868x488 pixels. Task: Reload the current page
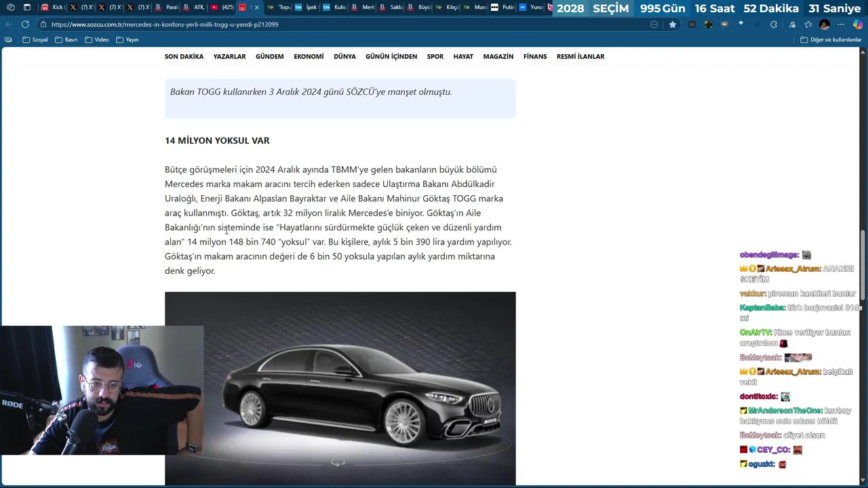coord(25,24)
